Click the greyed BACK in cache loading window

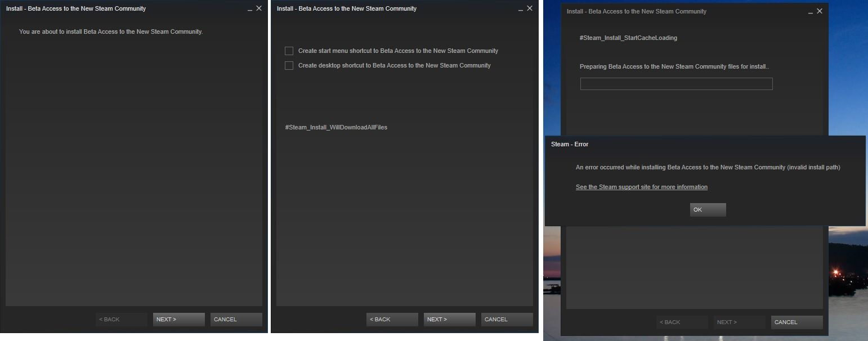[682, 322]
